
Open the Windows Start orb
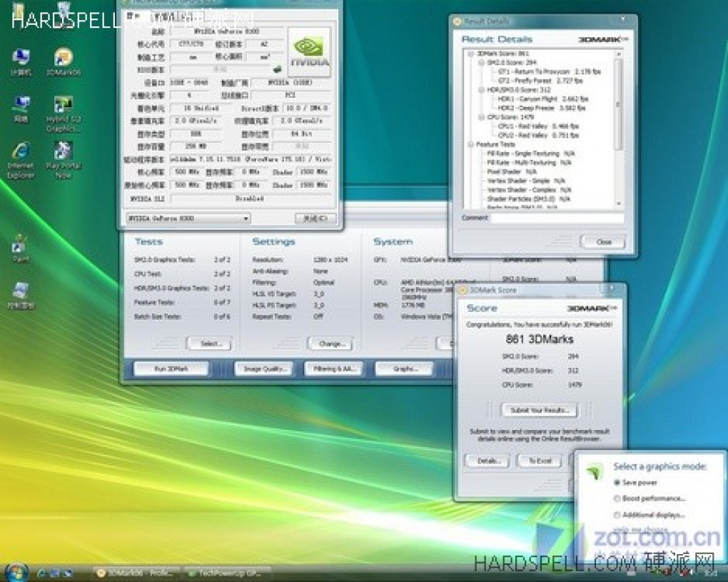click(x=16, y=572)
